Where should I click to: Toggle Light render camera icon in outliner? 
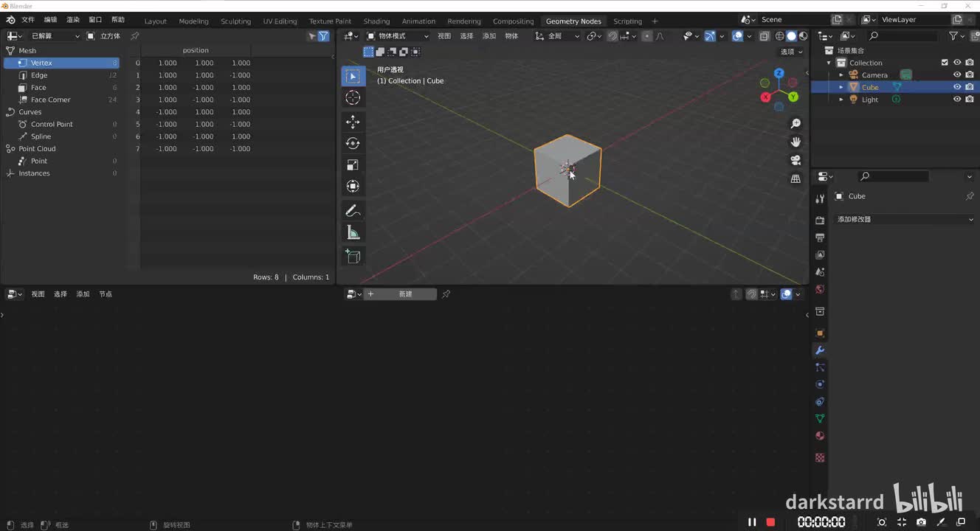tap(970, 100)
